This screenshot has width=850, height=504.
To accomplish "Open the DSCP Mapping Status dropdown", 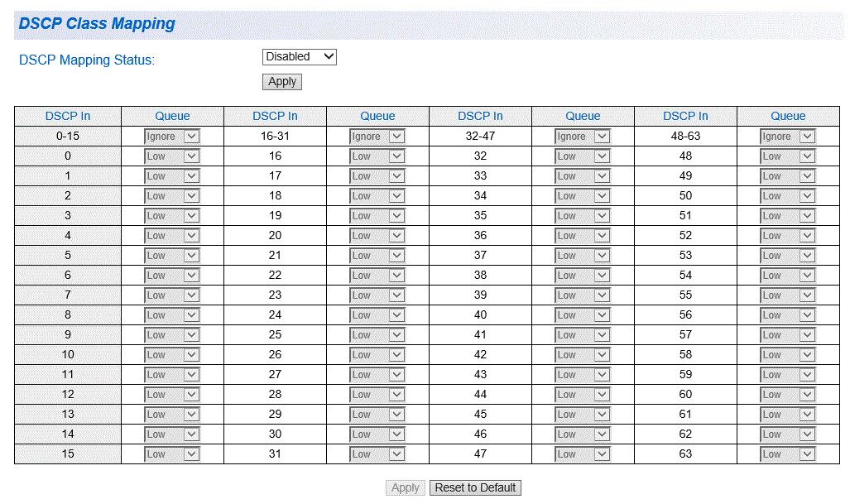I will tap(299, 57).
